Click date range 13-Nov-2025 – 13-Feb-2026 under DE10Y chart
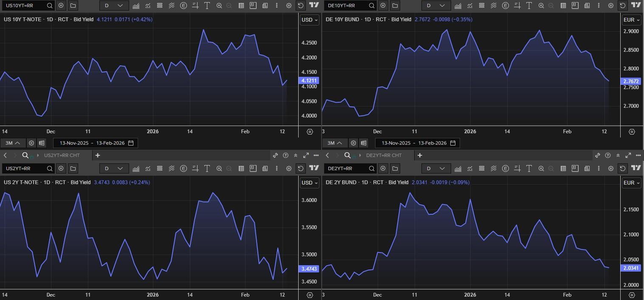The height and width of the screenshot is (300, 644). (417, 143)
